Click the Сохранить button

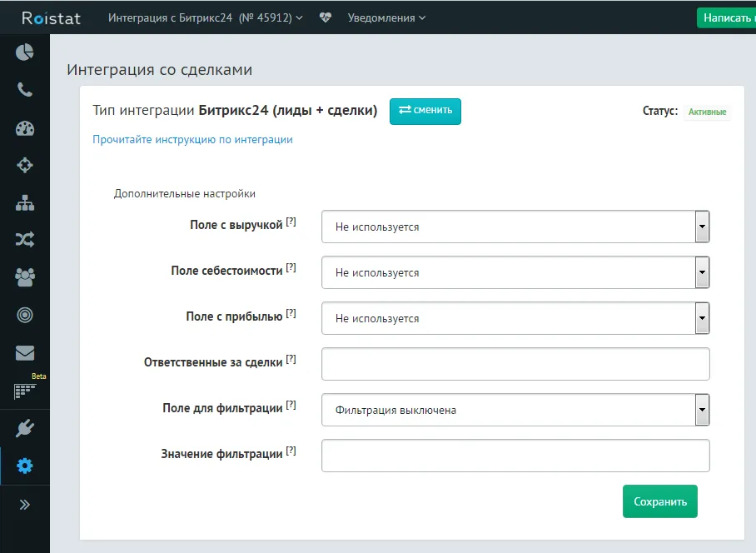(659, 501)
